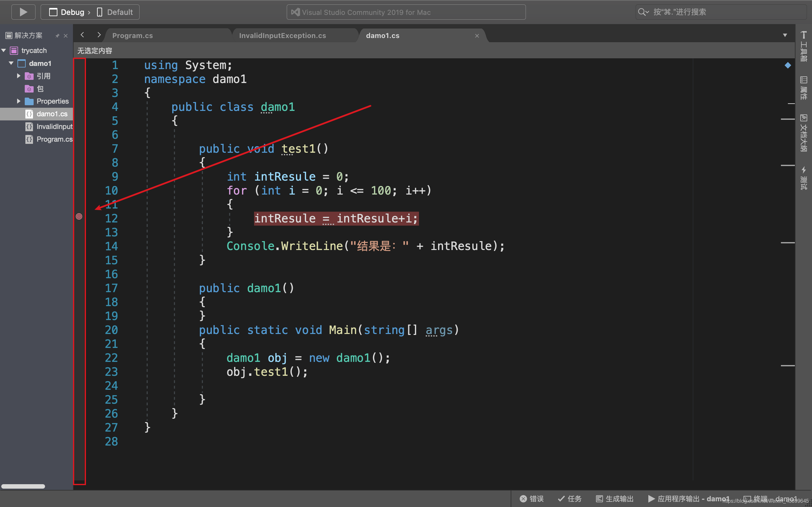Screen dimensions: 812x507
Task: Toggle the breakpoint on line 12
Action: pos(79,217)
